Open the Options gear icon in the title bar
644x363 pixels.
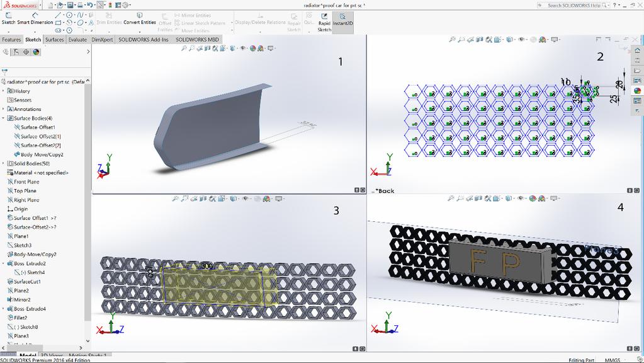[126, 5]
